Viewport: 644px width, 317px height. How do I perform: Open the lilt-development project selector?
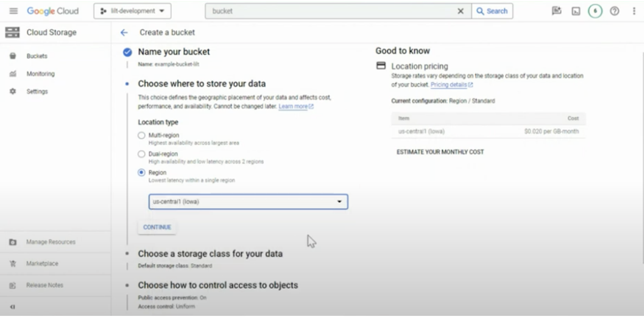tap(132, 11)
